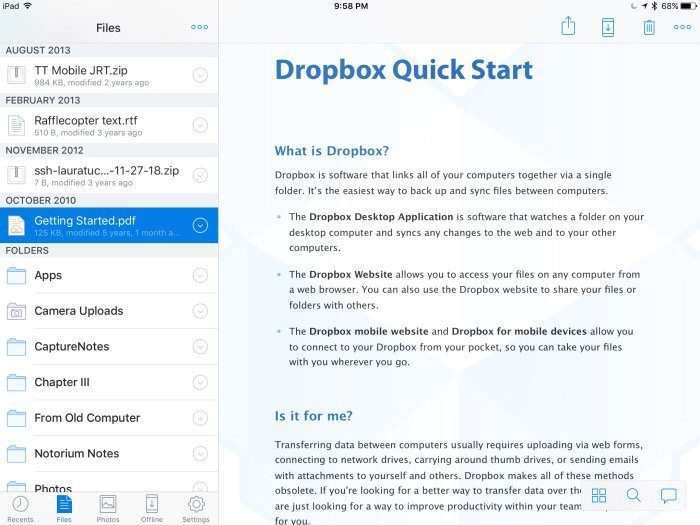Tap the battery indicator in status bar
The image size is (700, 525).
pyautogui.click(x=688, y=6)
